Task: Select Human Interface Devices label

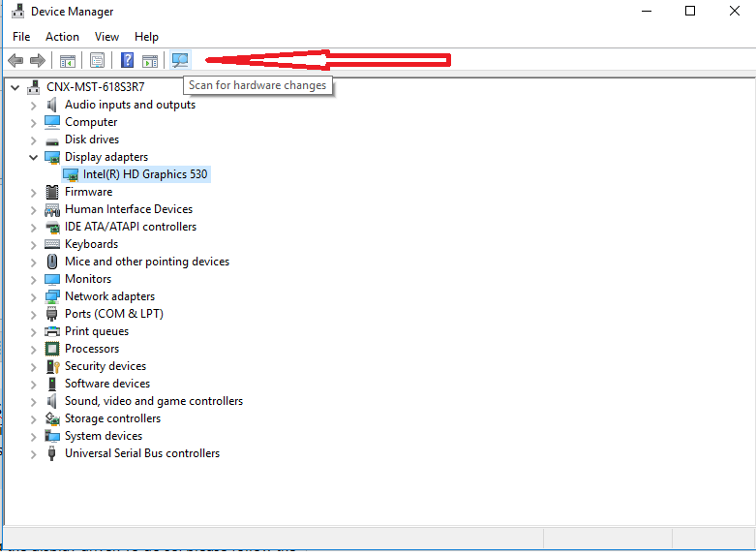Action: (x=129, y=209)
